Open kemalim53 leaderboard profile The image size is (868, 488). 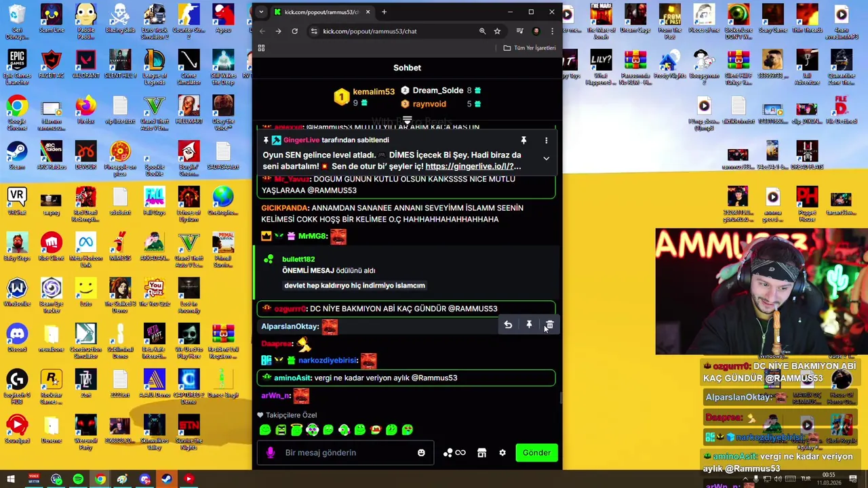(373, 91)
